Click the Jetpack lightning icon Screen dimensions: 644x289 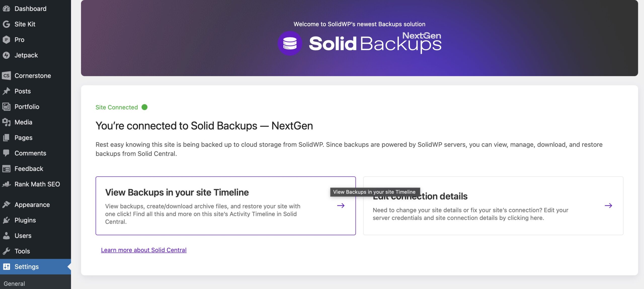tap(6, 55)
